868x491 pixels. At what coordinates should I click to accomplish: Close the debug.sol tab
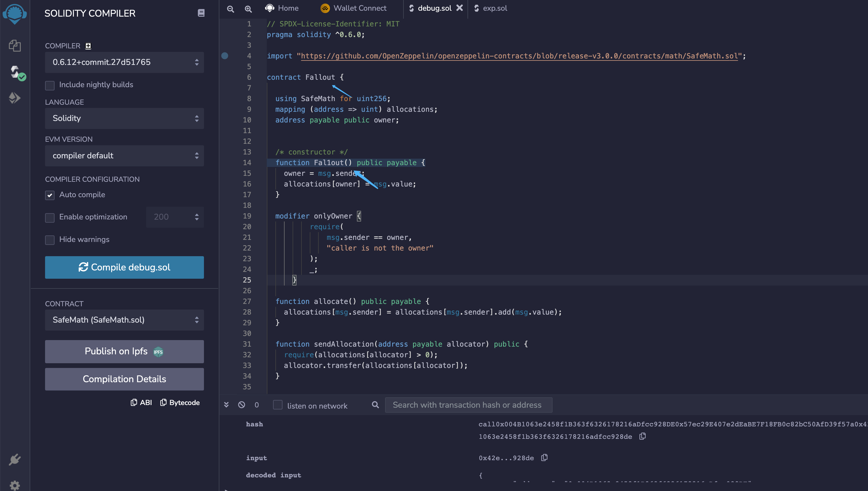(x=459, y=8)
